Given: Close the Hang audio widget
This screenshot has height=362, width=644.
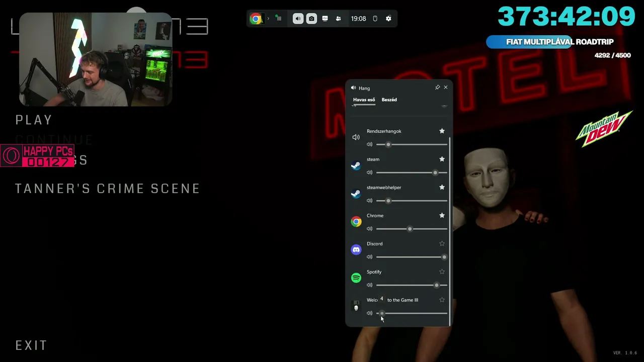Looking at the screenshot, I should 445,87.
